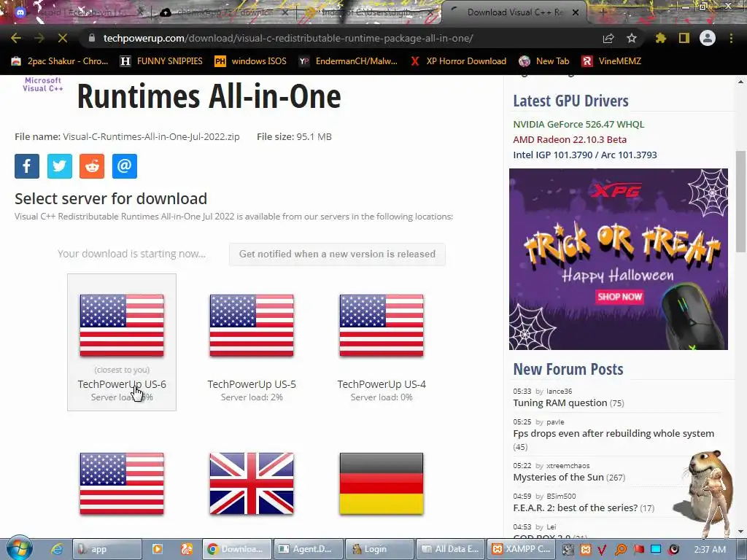Open Tuning RAM question forum post
Image resolution: width=747 pixels, height=560 pixels.
560,402
